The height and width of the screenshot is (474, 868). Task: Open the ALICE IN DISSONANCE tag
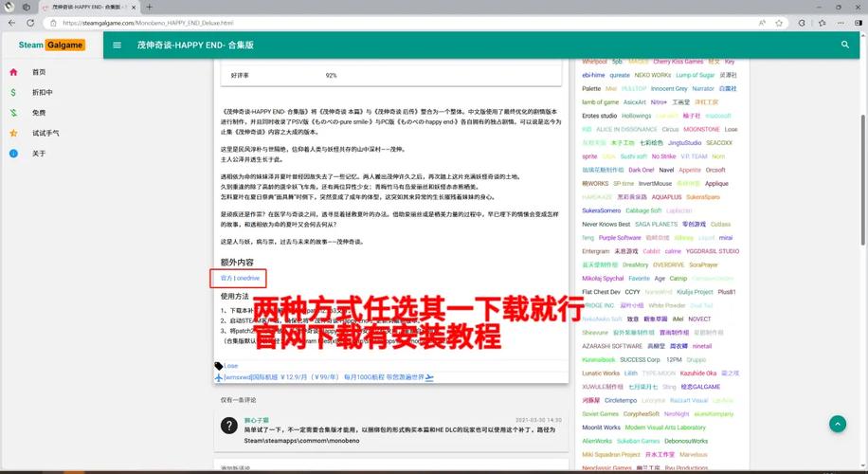click(x=626, y=129)
